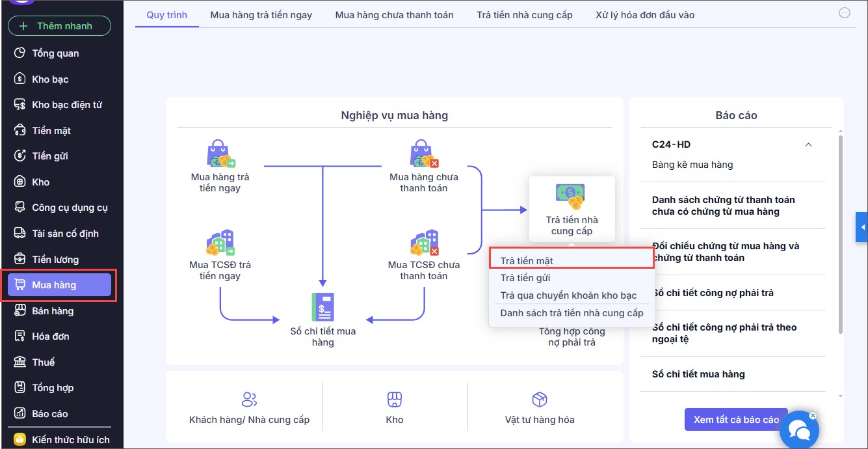Switch to Mua hàng chưa thanh toán tab

[x=395, y=14]
